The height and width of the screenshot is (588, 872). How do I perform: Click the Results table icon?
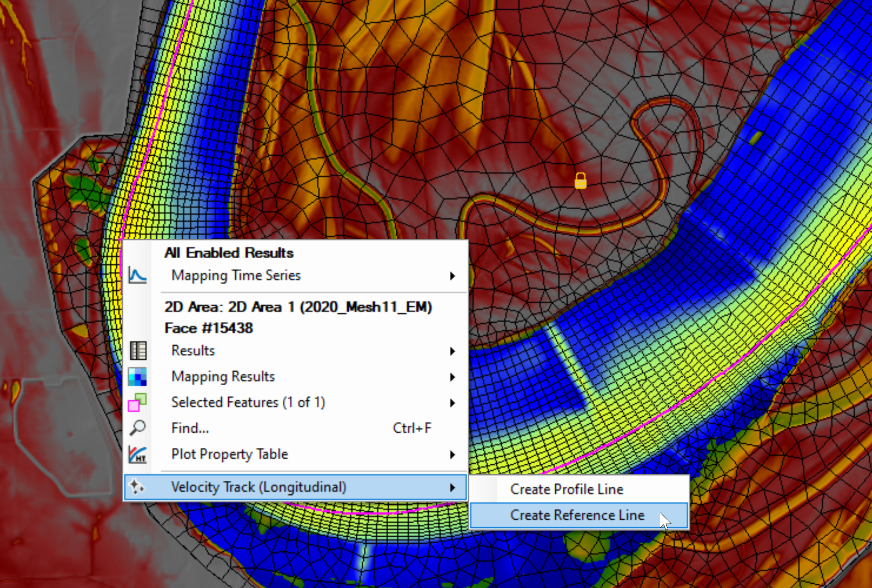point(138,351)
